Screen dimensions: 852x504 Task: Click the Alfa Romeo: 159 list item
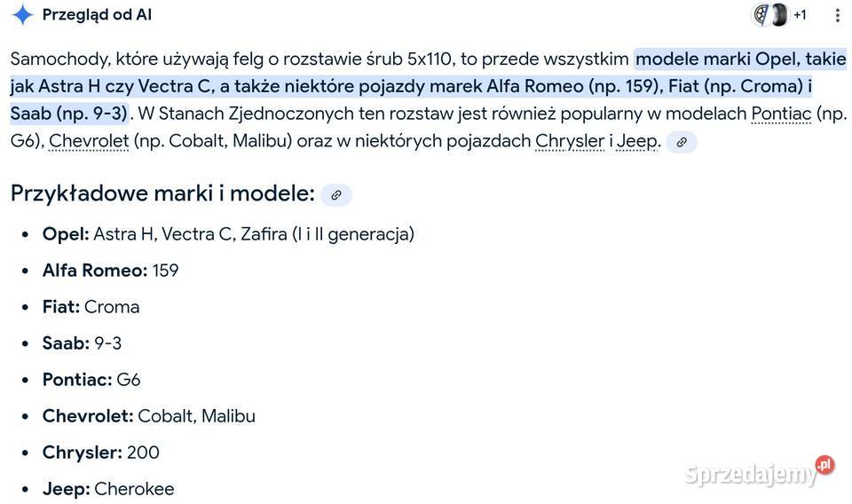coord(110,271)
